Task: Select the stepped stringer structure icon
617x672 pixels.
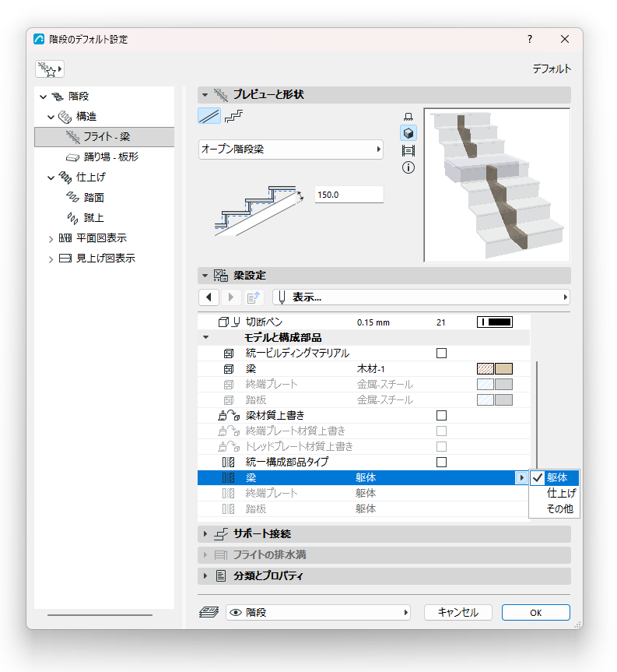Action: click(233, 116)
